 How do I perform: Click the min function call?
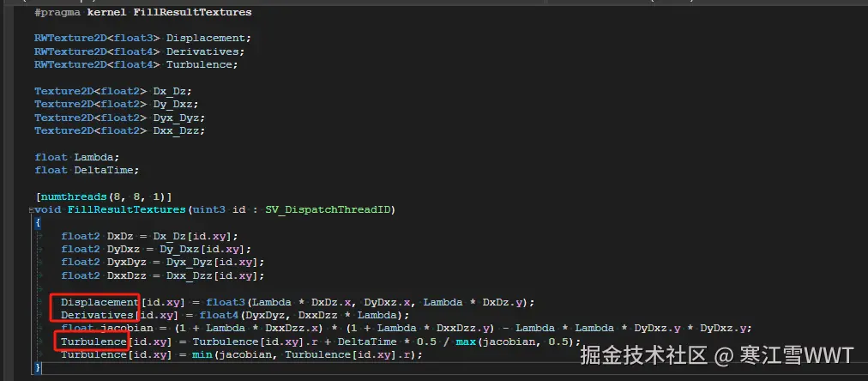pos(202,354)
